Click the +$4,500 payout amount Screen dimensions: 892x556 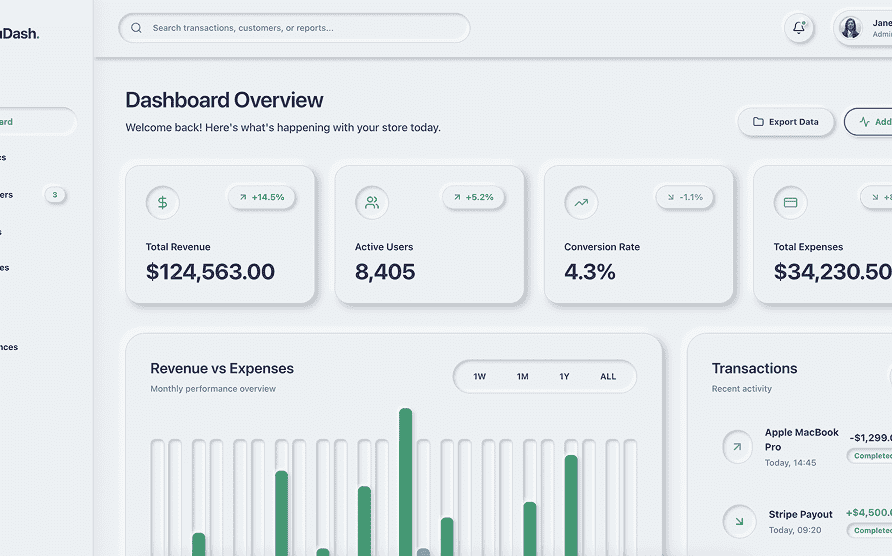(x=869, y=513)
